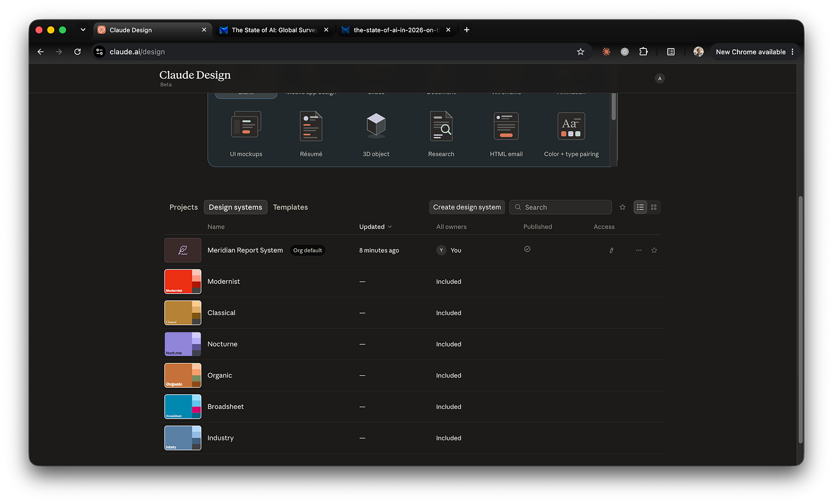This screenshot has width=833, height=504.
Task: Click the browser forward arrow
Action: tap(59, 51)
